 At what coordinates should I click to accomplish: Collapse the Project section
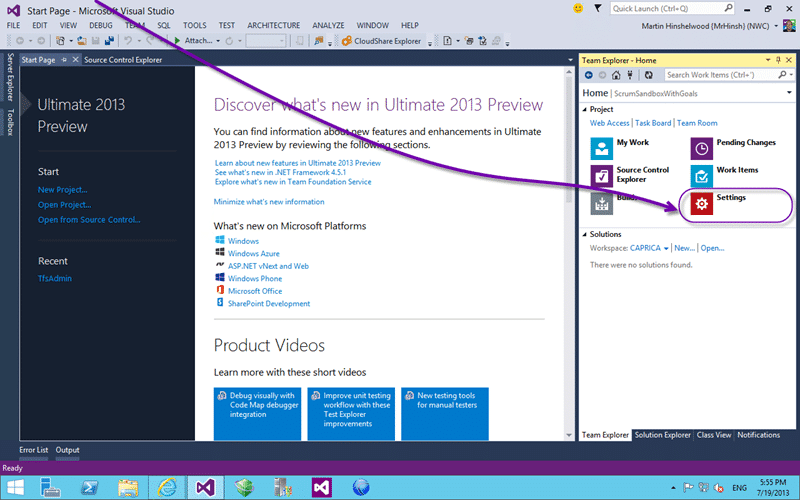pos(585,109)
